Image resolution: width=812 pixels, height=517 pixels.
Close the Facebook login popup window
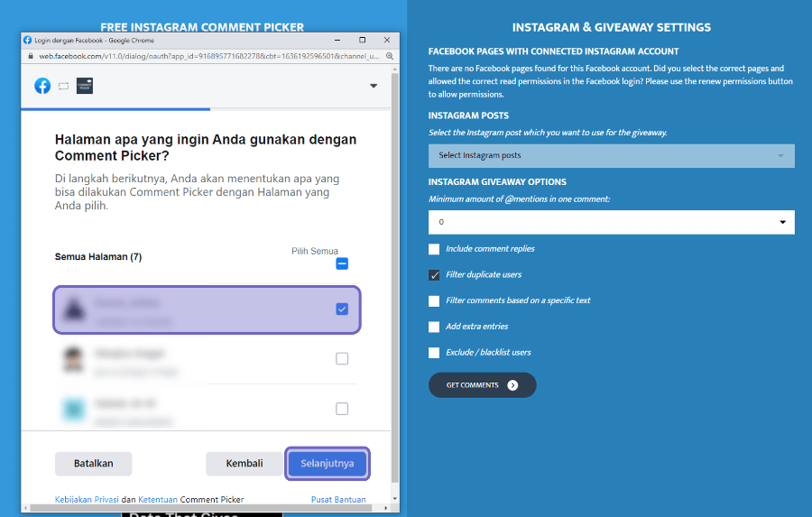387,40
